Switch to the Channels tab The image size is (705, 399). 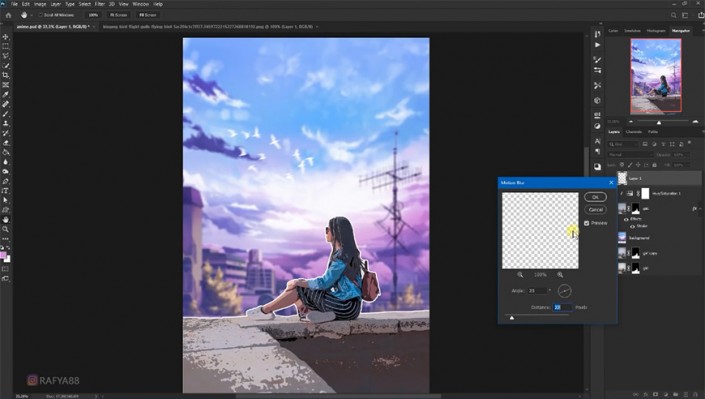pyautogui.click(x=634, y=132)
